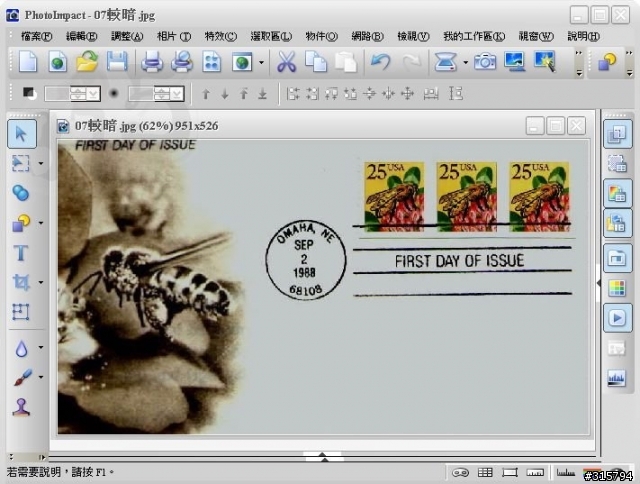Select the Crop tool

[21, 282]
